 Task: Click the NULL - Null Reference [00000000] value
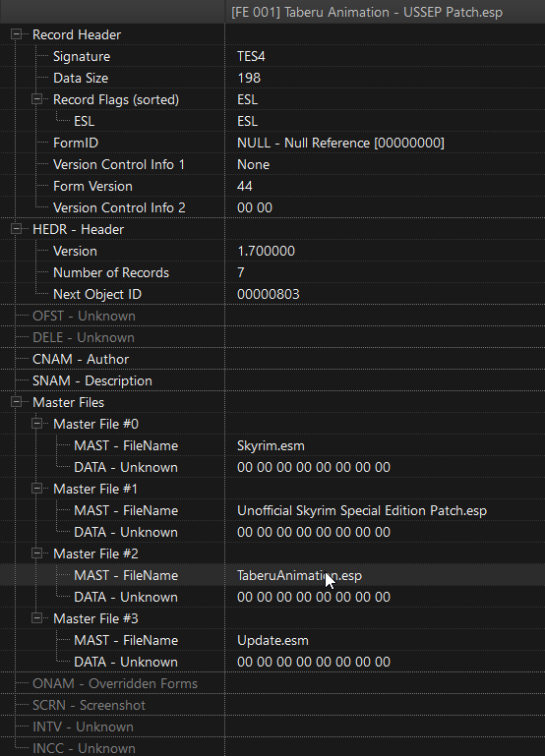pyautogui.click(x=340, y=143)
